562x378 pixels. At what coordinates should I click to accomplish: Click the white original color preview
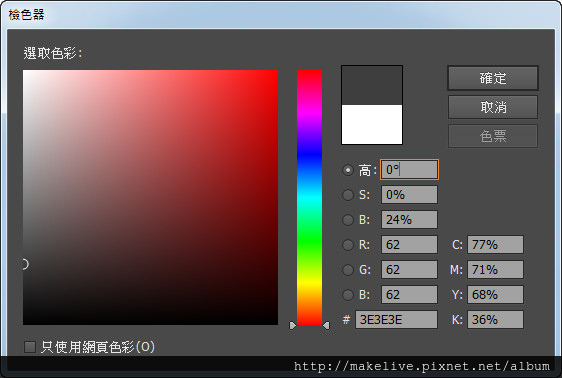click(x=372, y=124)
